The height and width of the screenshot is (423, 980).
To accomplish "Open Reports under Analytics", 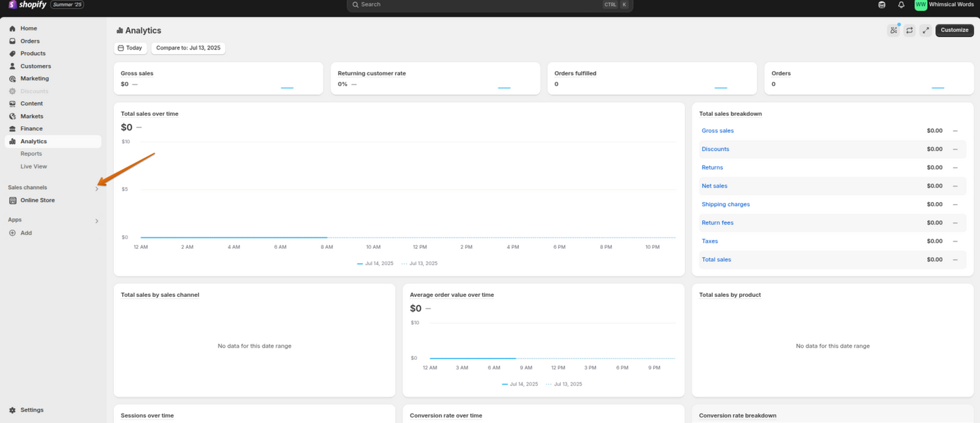I will coord(31,154).
